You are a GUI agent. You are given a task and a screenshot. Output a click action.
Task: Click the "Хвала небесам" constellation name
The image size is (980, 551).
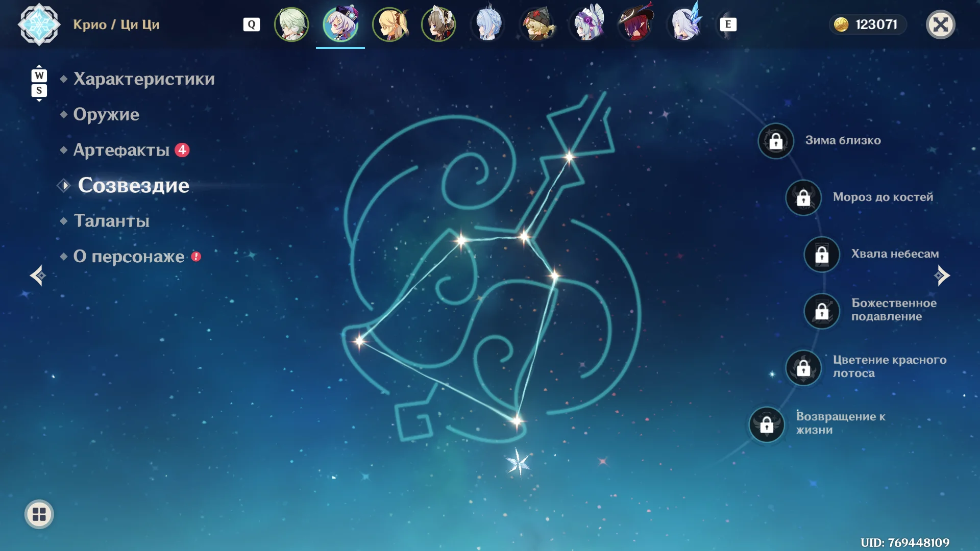tap(895, 254)
